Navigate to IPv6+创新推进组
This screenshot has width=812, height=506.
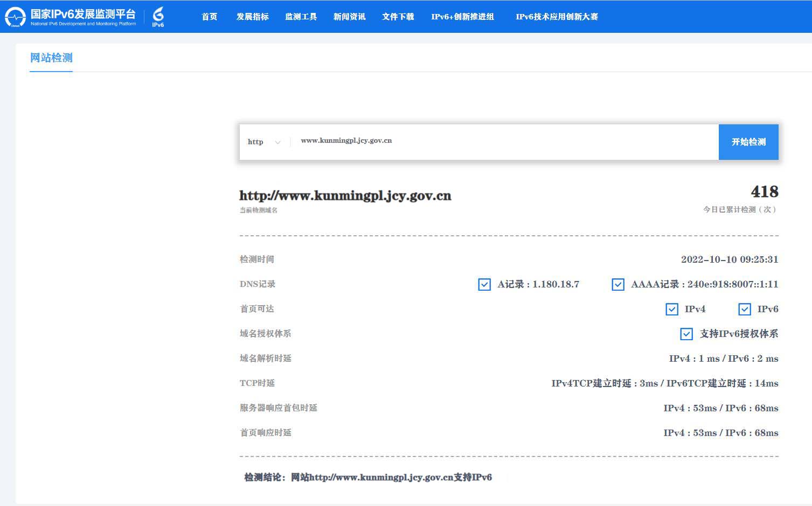[x=462, y=17]
